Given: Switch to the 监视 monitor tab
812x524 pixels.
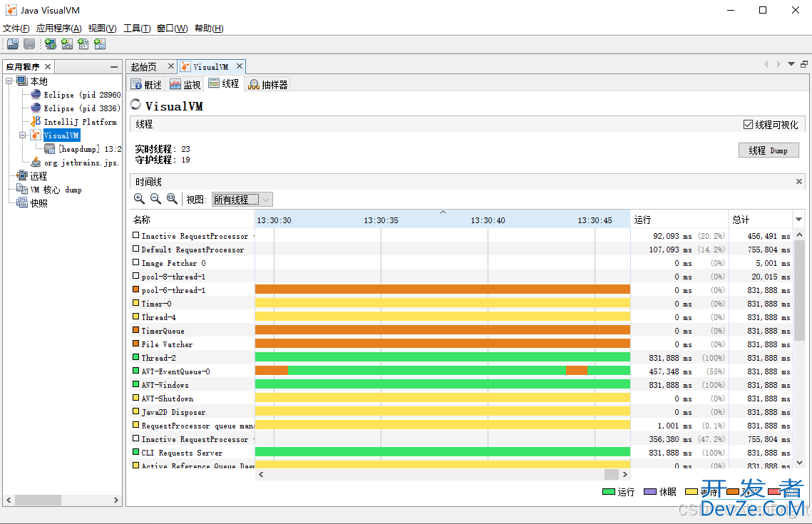Looking at the screenshot, I should 185,84.
